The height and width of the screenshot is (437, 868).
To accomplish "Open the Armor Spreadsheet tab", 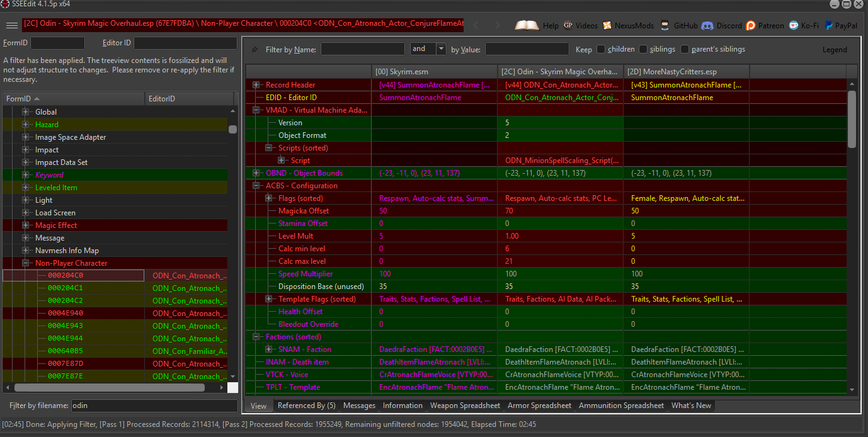I will (x=539, y=406).
